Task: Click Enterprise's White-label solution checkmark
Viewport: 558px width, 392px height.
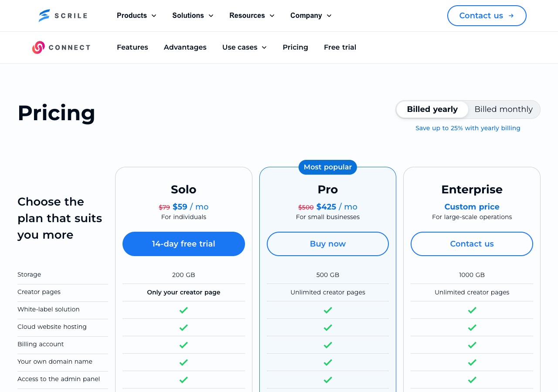Action: (x=472, y=310)
